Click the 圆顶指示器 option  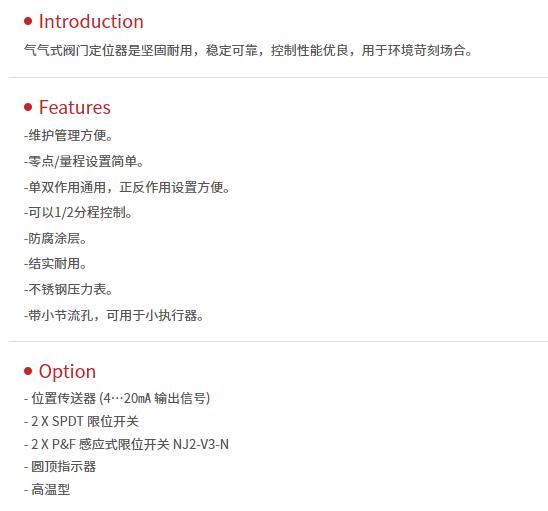[60, 467]
